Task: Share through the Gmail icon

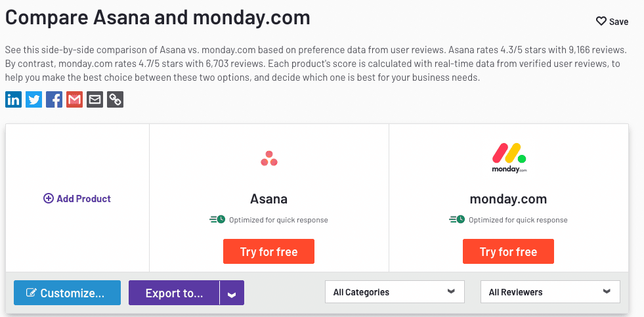Action: [74, 99]
